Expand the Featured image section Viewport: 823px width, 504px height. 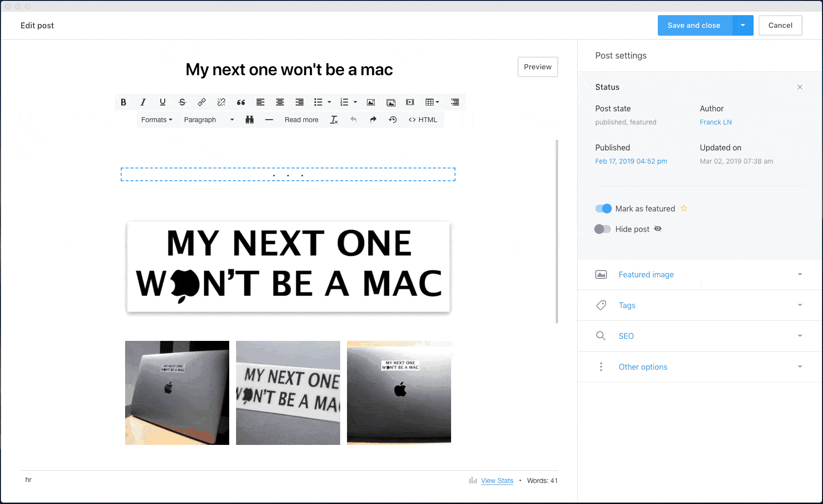700,274
